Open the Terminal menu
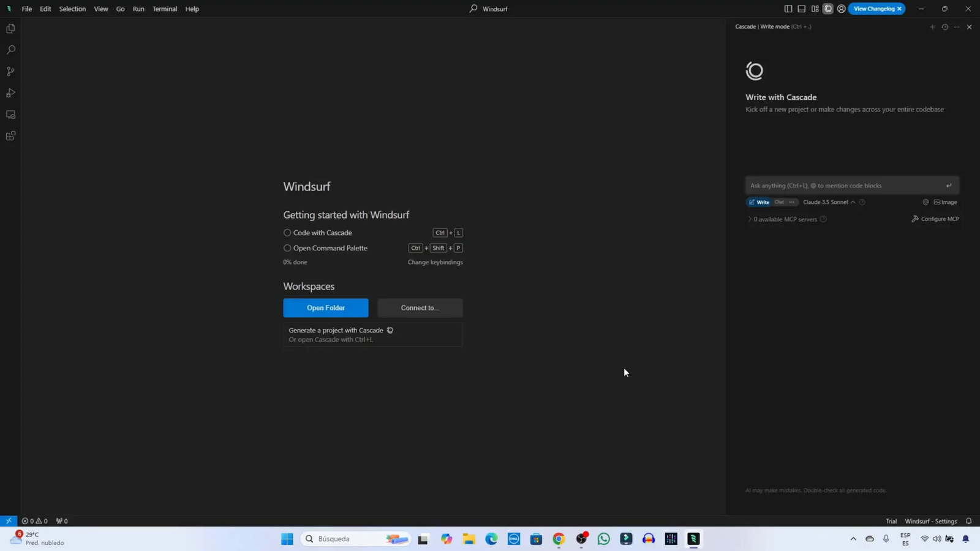The height and width of the screenshot is (551, 980). [164, 9]
